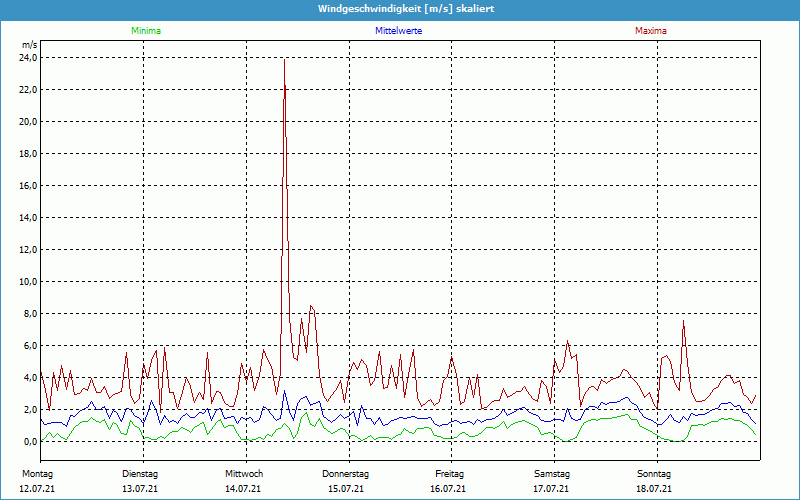The image size is (800, 500).
Task: Click the 10,0 y-axis value
Action: [29, 282]
